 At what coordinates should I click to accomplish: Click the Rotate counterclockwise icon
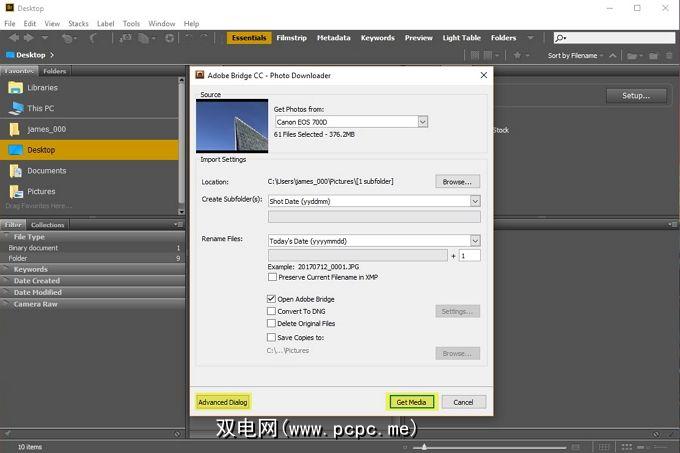pos(188,38)
